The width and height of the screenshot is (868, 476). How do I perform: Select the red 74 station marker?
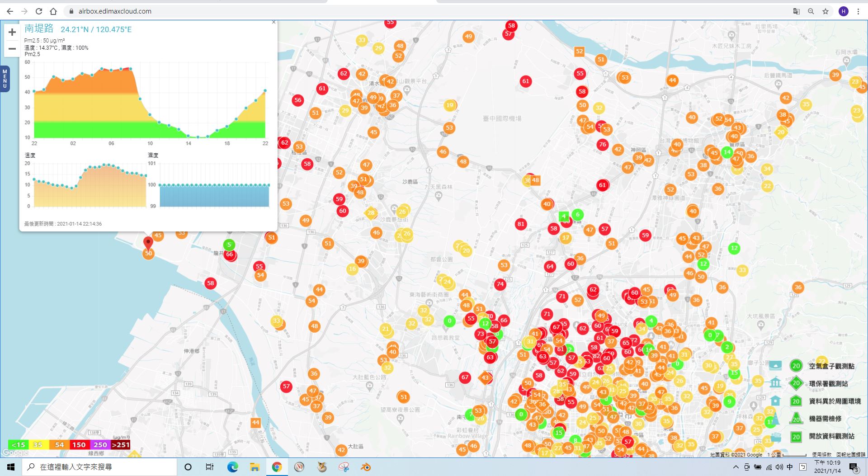500,284
